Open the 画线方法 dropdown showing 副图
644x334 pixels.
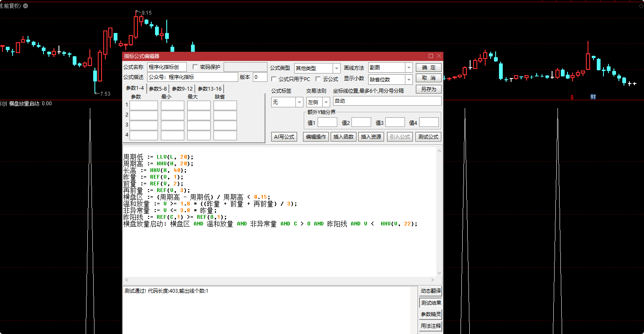click(408, 68)
